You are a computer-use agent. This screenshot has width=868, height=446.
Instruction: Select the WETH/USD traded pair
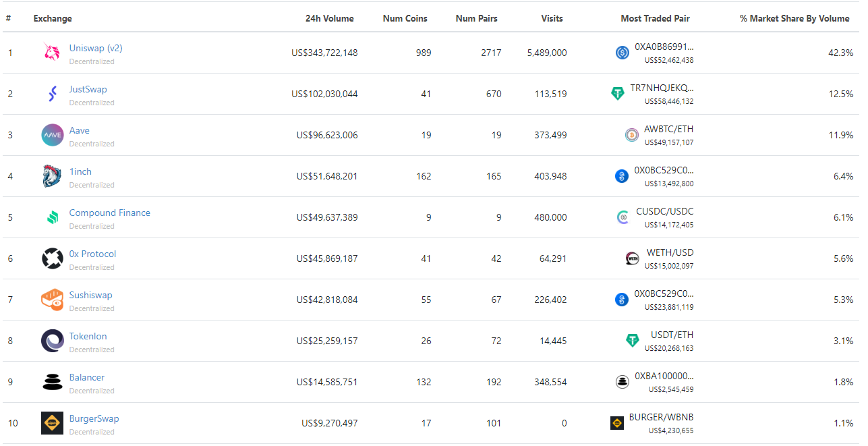[x=670, y=252]
